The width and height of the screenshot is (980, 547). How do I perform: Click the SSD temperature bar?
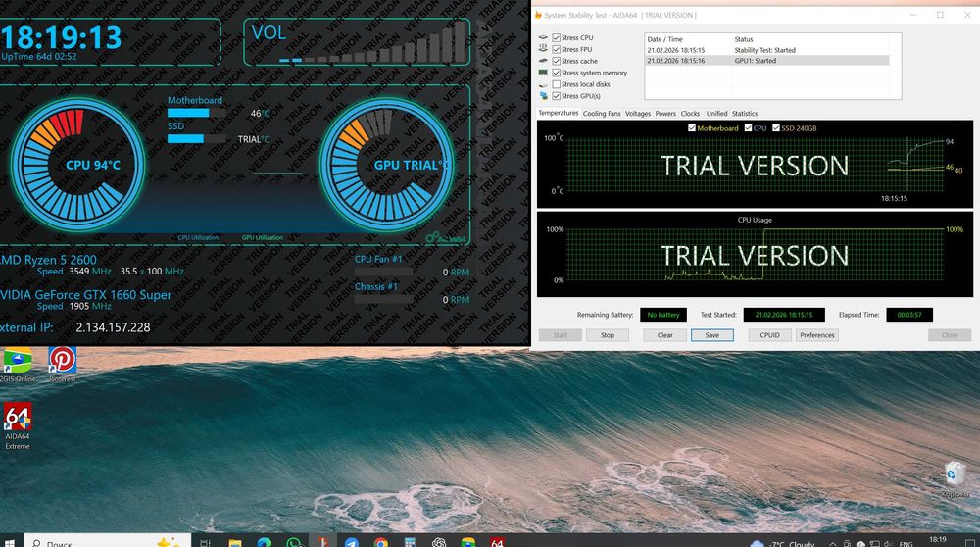click(196, 139)
